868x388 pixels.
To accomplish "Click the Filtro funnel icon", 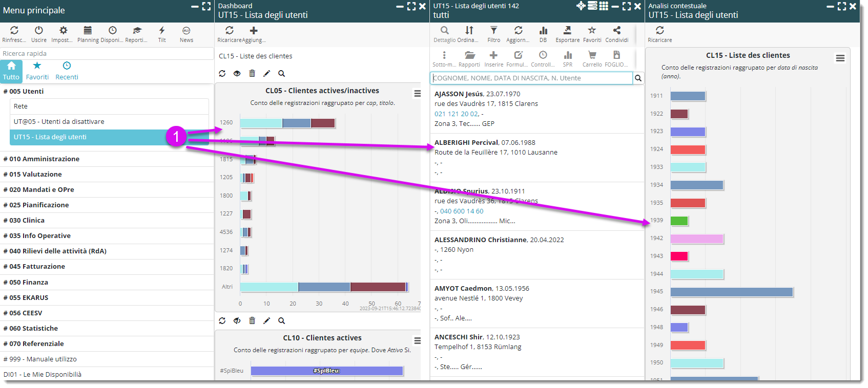I will coord(493,31).
